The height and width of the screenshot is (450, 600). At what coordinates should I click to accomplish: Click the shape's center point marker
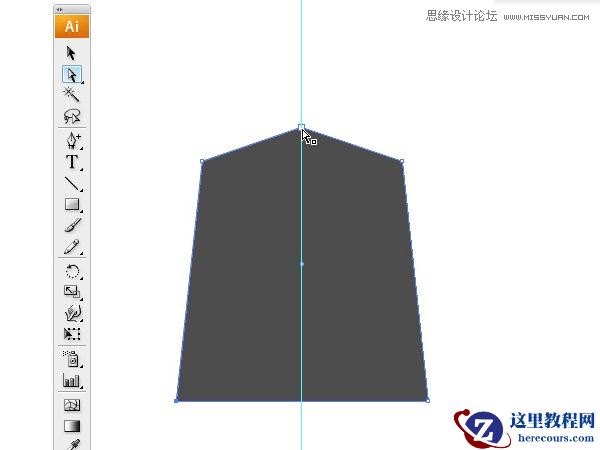(302, 264)
